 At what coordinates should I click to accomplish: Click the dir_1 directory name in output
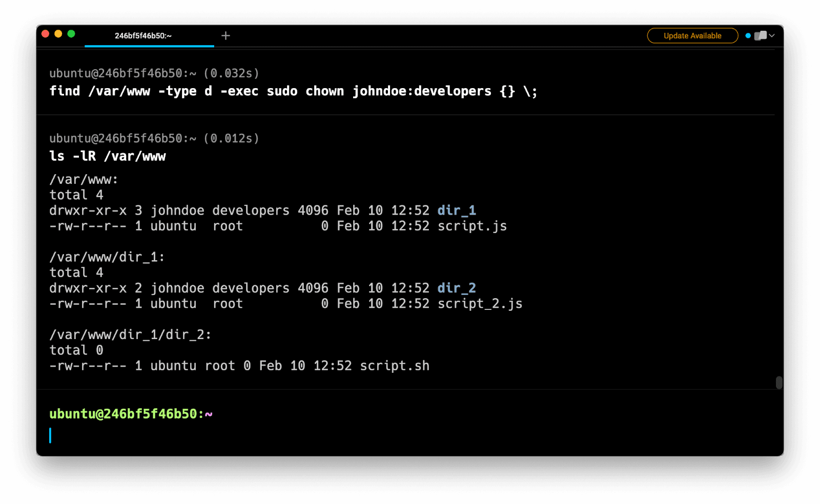(456, 211)
